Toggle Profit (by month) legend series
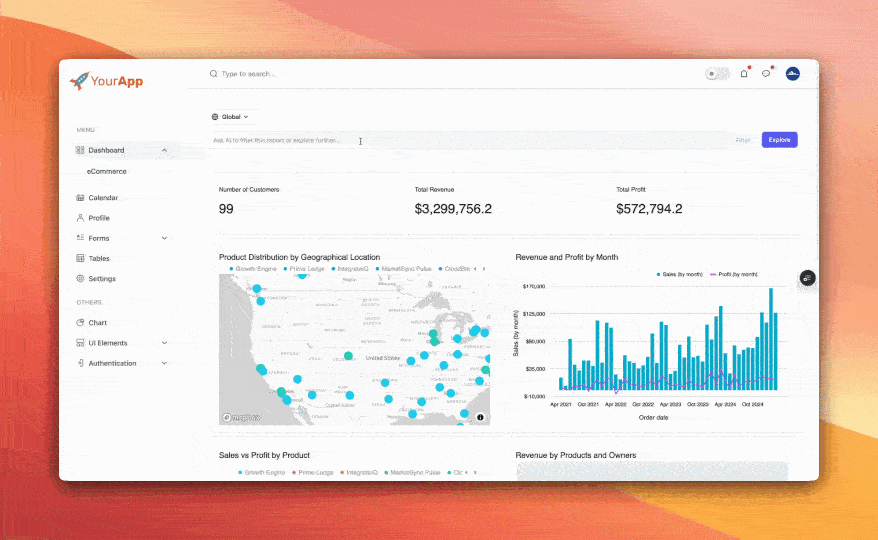The image size is (878, 540). [x=734, y=274]
